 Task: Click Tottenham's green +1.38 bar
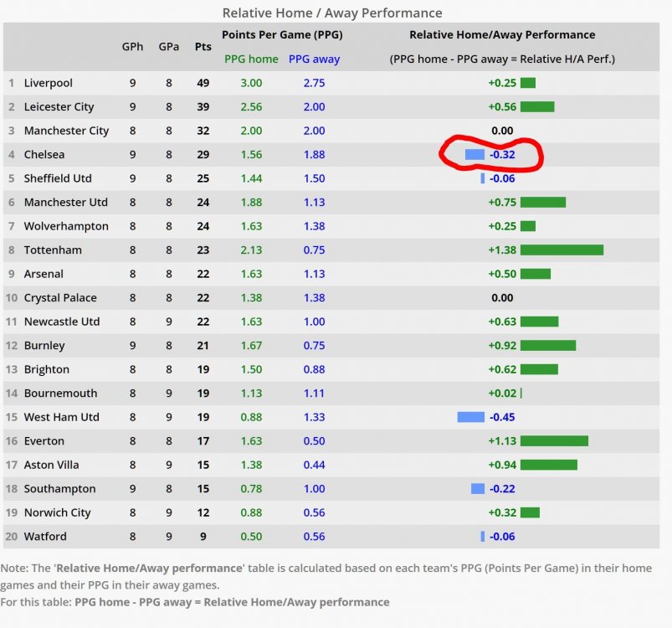[x=562, y=250]
